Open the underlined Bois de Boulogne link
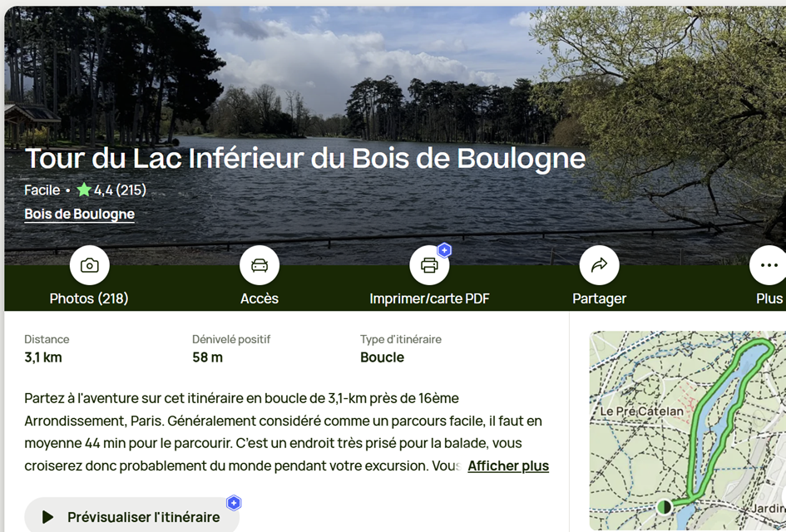Screen dimensions: 786x532 (x=79, y=214)
